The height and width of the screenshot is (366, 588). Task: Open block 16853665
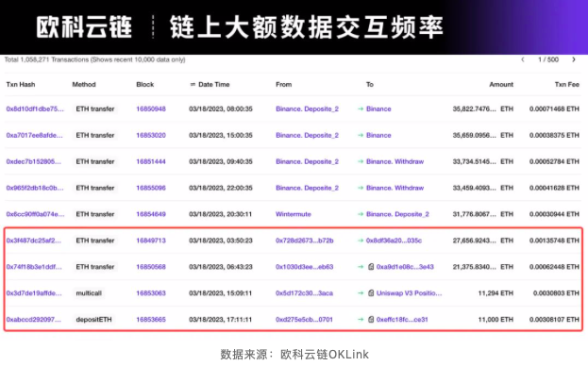tap(151, 319)
